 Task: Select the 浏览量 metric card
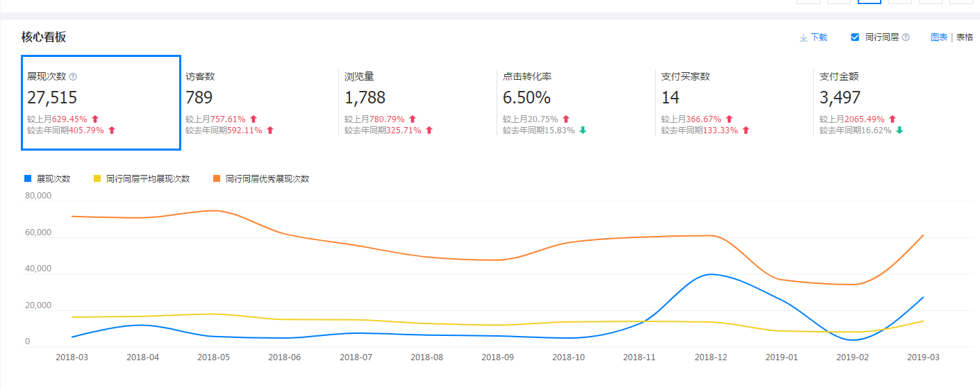(417, 102)
